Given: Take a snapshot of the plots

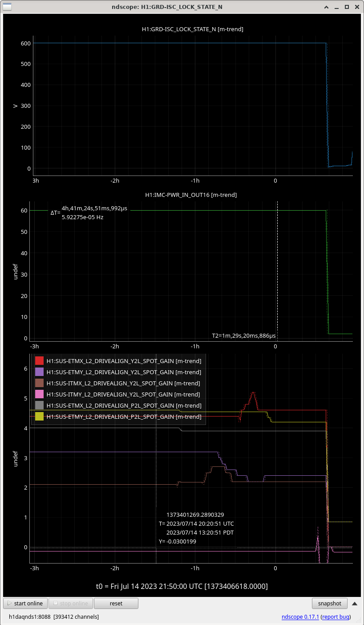Looking at the screenshot, I should tap(329, 603).
